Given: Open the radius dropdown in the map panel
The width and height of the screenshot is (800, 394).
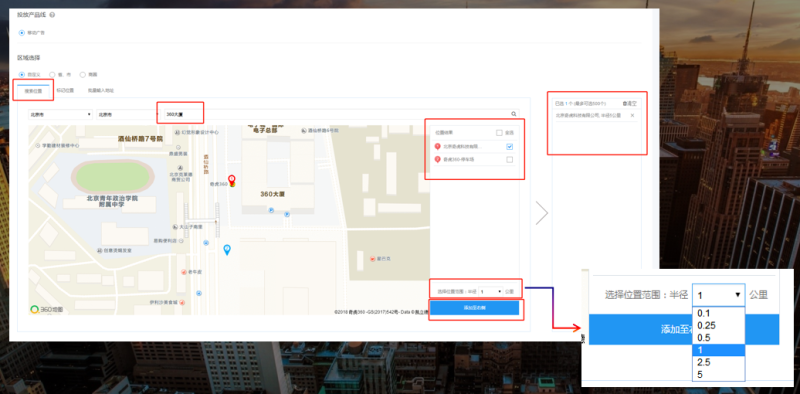Looking at the screenshot, I should tap(490, 291).
